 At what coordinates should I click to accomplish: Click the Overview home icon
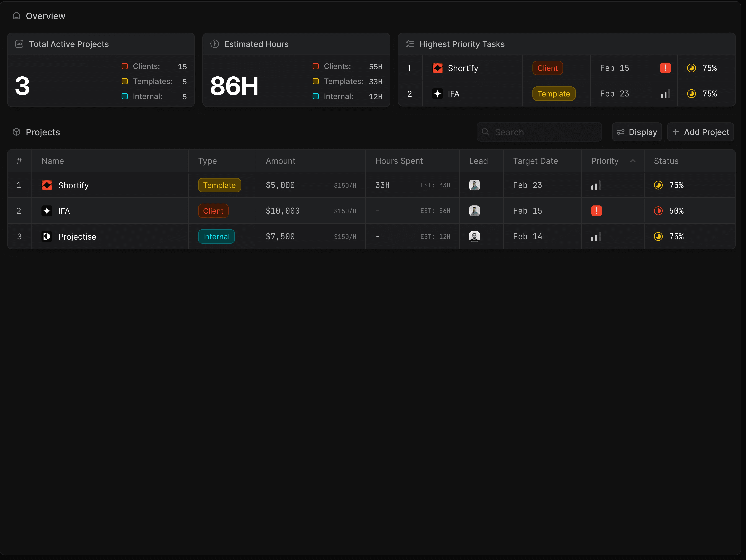16,16
